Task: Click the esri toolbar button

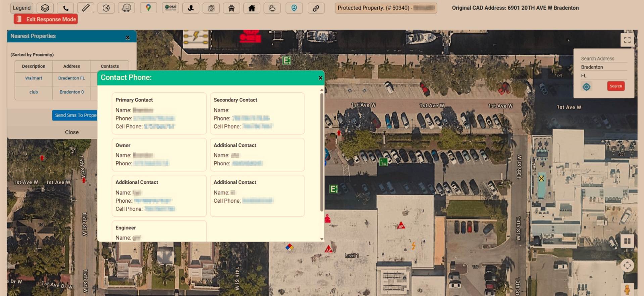Action: [x=170, y=8]
